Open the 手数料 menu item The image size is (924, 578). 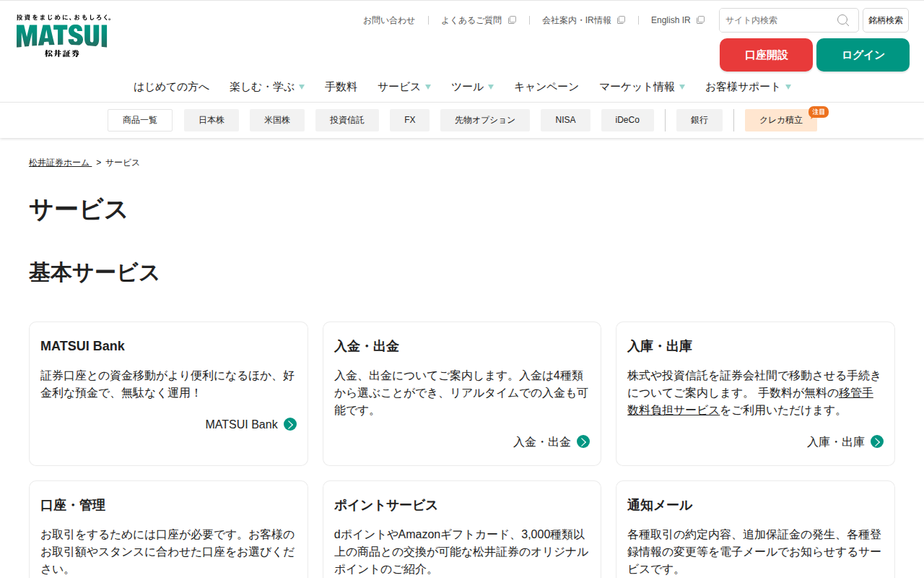click(341, 87)
